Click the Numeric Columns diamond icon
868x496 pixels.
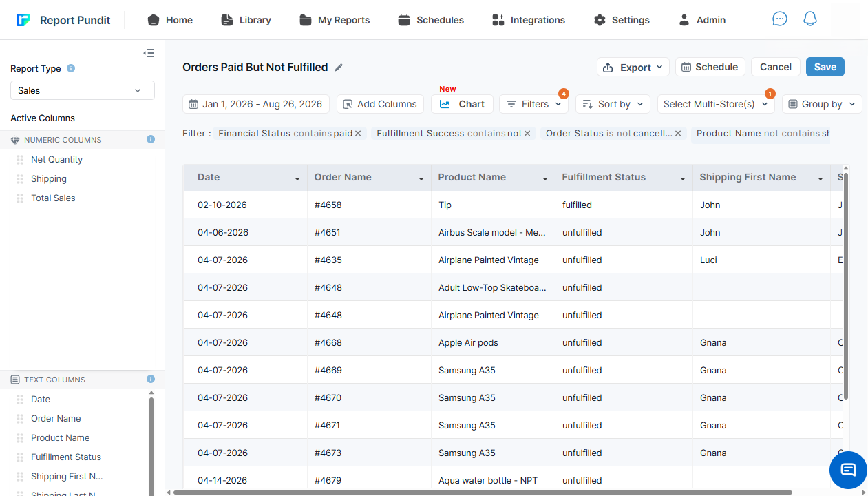pyautogui.click(x=15, y=140)
